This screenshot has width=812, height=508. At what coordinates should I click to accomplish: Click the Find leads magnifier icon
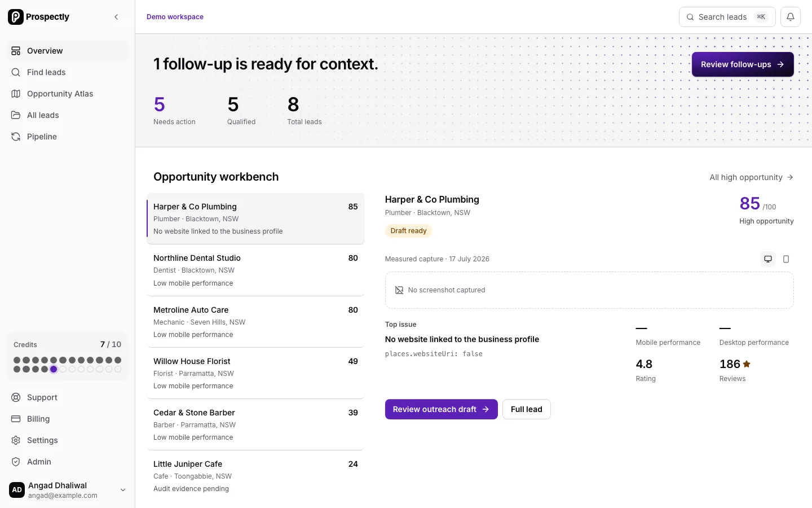16,72
